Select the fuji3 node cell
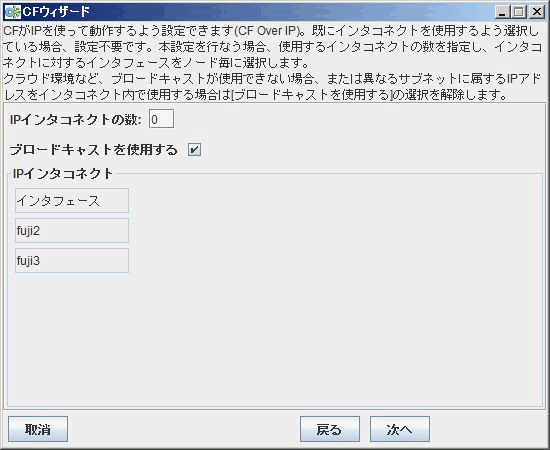Viewport: 550px width, 450px height. [x=72, y=261]
